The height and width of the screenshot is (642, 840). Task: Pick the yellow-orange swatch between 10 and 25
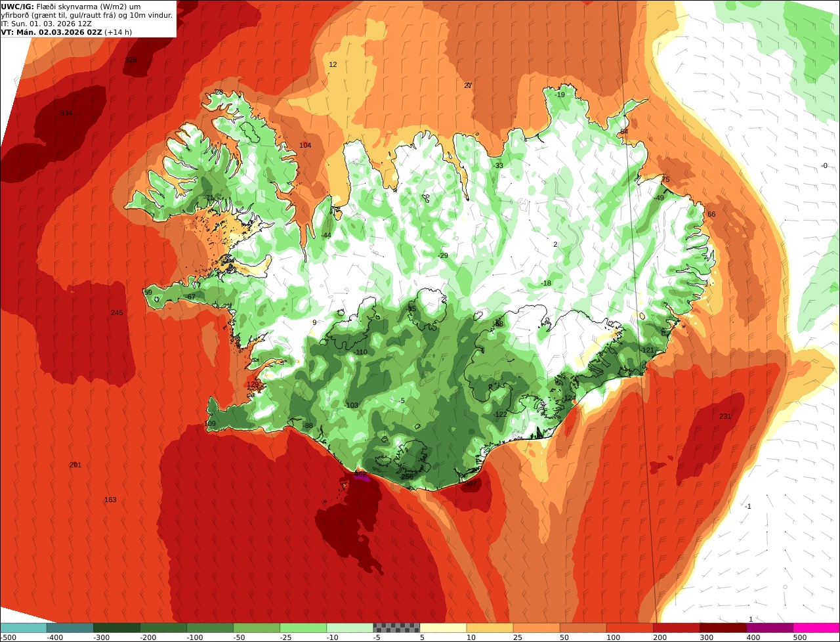(490, 628)
